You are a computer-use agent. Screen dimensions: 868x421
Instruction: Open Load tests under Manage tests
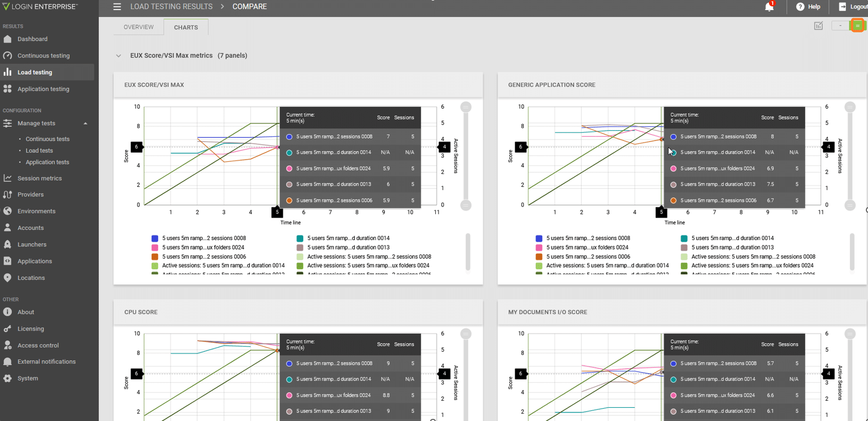[x=39, y=151]
